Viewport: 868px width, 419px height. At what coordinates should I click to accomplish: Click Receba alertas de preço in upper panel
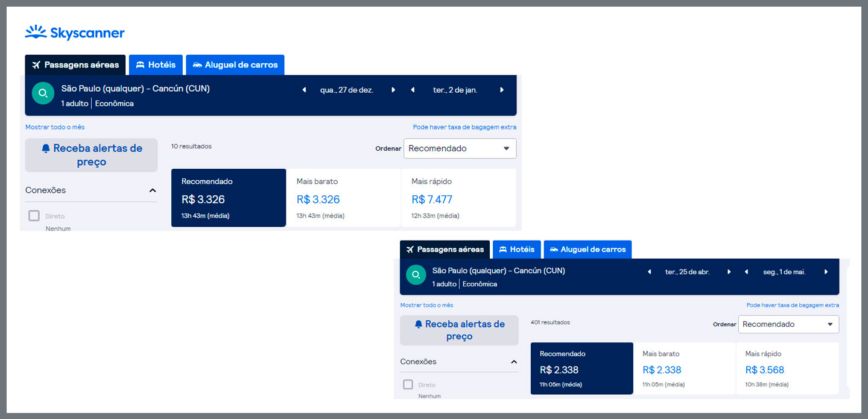91,155
